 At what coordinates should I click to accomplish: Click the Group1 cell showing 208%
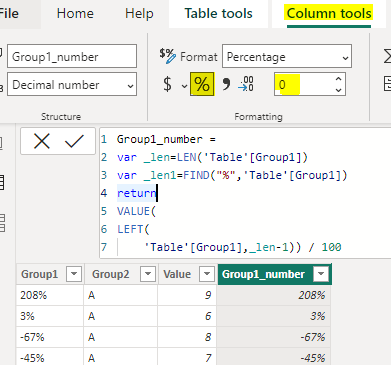point(50,295)
